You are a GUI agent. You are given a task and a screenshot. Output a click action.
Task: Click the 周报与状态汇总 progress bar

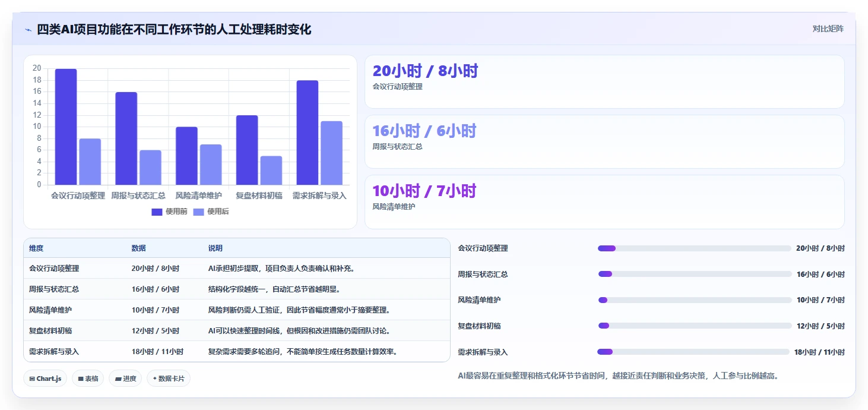[695, 274]
